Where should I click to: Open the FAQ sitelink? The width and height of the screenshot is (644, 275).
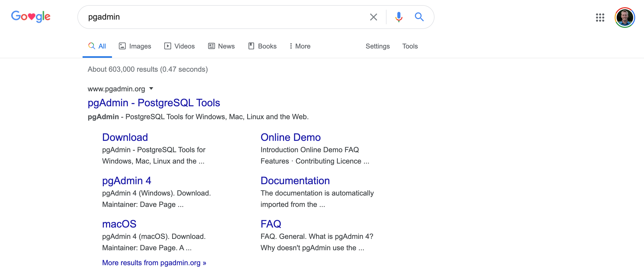271,224
